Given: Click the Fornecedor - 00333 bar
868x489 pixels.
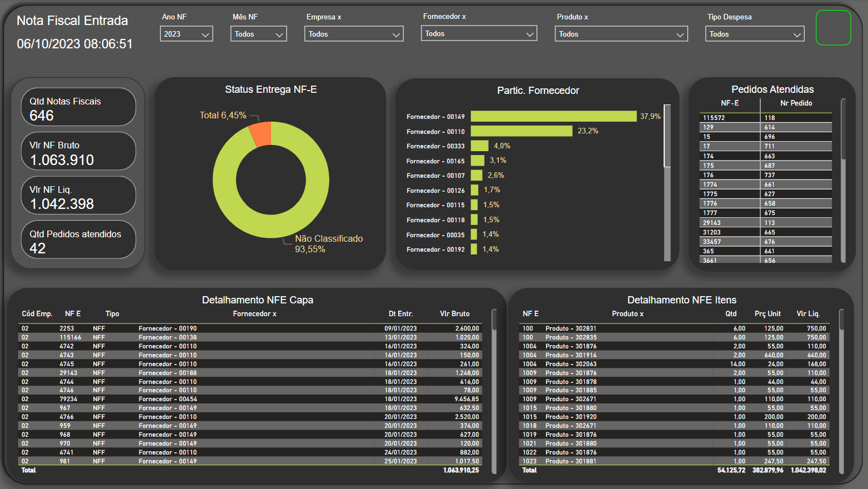Looking at the screenshot, I should point(479,146).
